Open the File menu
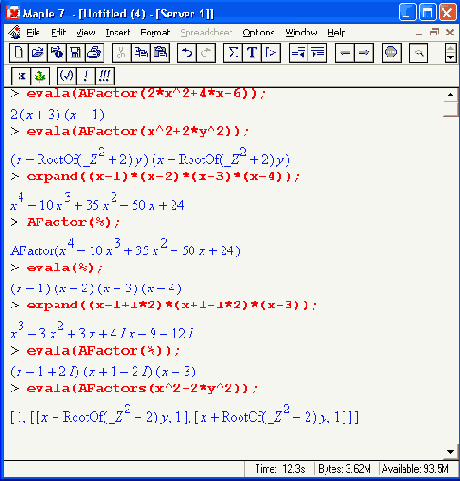 pos(33,32)
